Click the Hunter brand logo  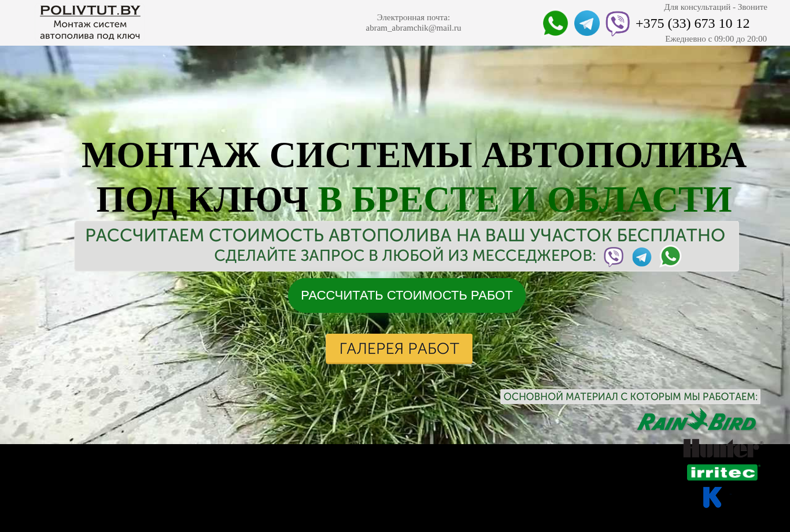coord(723,448)
